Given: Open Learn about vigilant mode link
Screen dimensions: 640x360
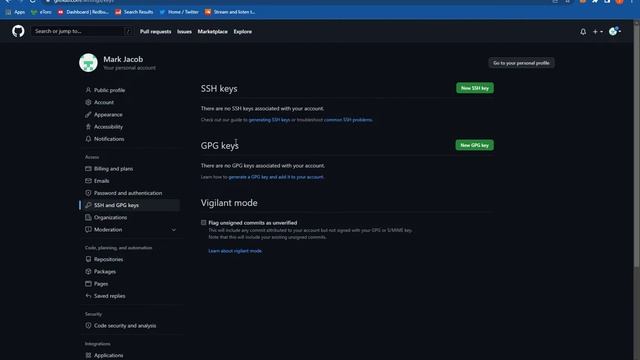Looking at the screenshot, I should (x=235, y=251).
